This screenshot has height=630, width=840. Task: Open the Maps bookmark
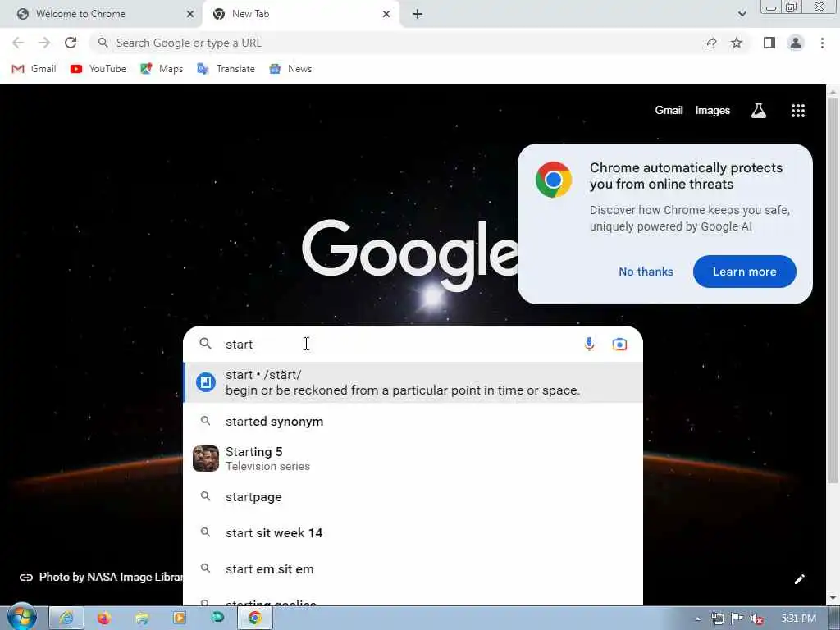pos(162,69)
